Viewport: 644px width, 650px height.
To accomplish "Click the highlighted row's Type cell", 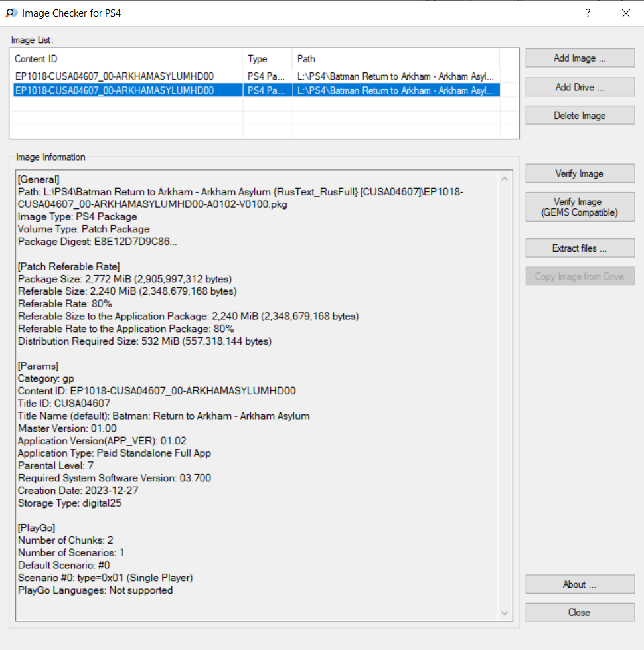I will click(x=266, y=90).
